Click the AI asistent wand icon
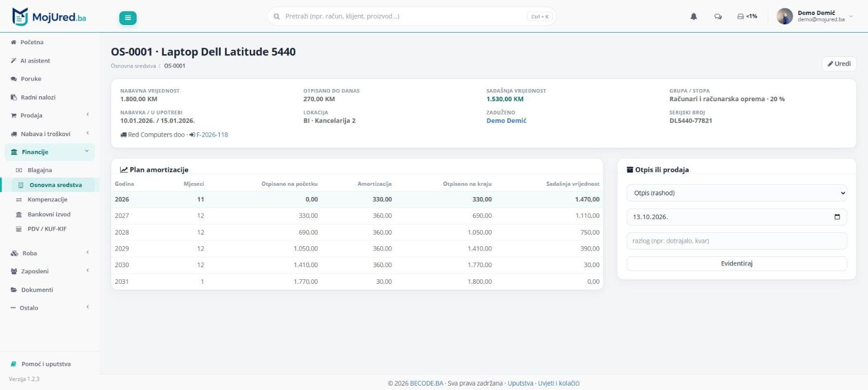The height and width of the screenshot is (390, 868). [13, 61]
